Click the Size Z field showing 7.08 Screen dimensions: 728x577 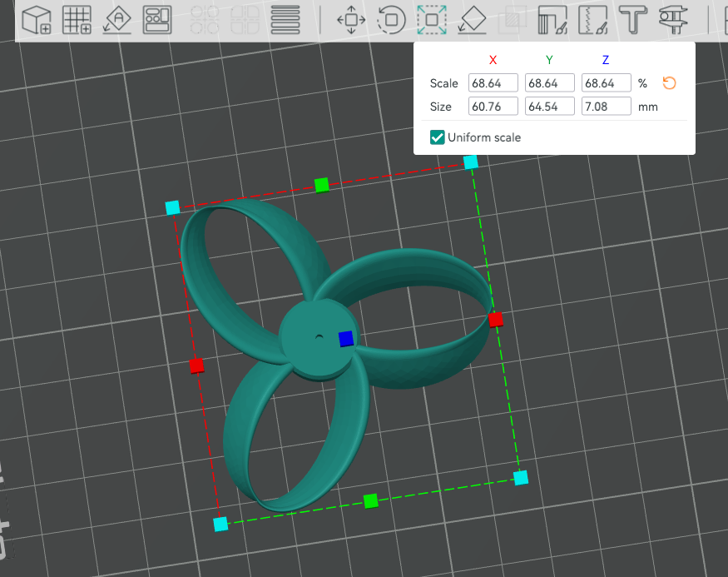click(x=607, y=107)
